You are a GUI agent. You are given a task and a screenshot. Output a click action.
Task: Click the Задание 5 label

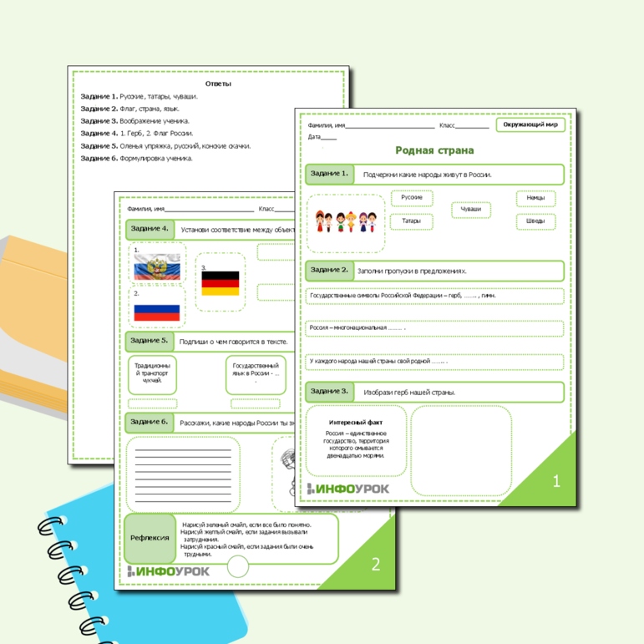pos(150,341)
